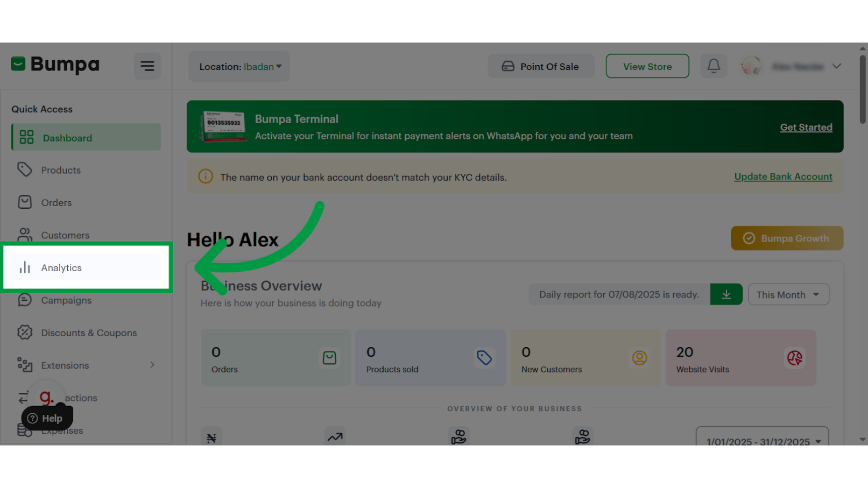This screenshot has height=488, width=868.
Task: Click the KYC warning info icon
Action: coord(206,176)
